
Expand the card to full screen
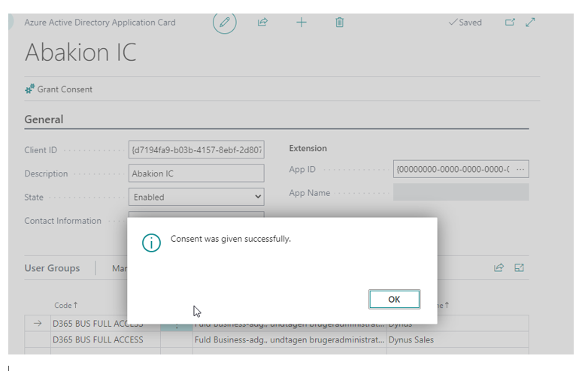(530, 23)
